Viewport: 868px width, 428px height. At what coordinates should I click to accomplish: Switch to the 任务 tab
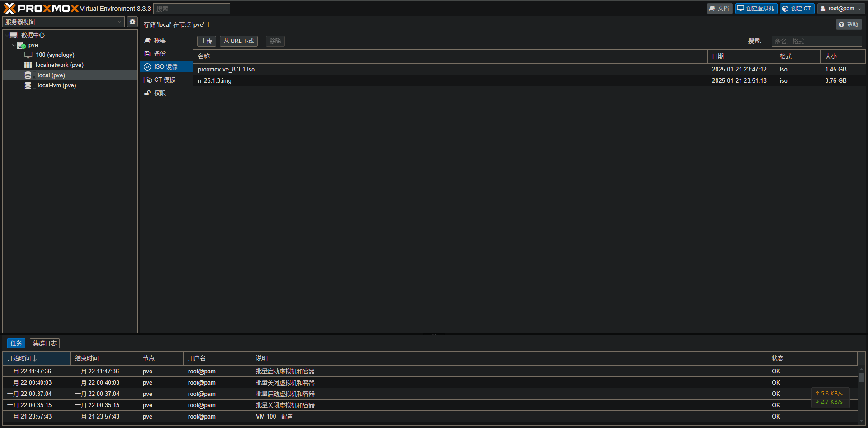pyautogui.click(x=16, y=343)
